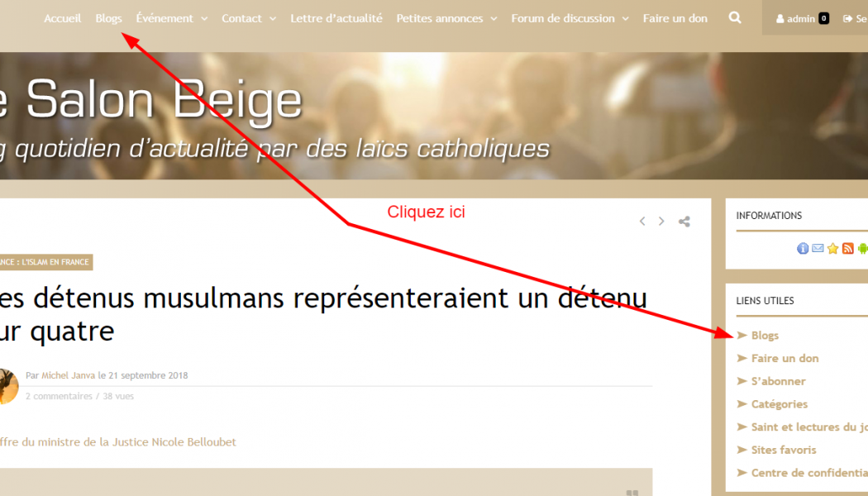Expand Petites annonces dropdown
The width and height of the screenshot is (868, 496).
(446, 18)
